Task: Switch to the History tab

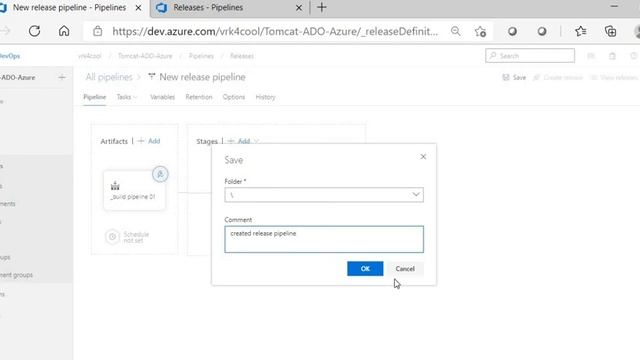Action: 265,97
